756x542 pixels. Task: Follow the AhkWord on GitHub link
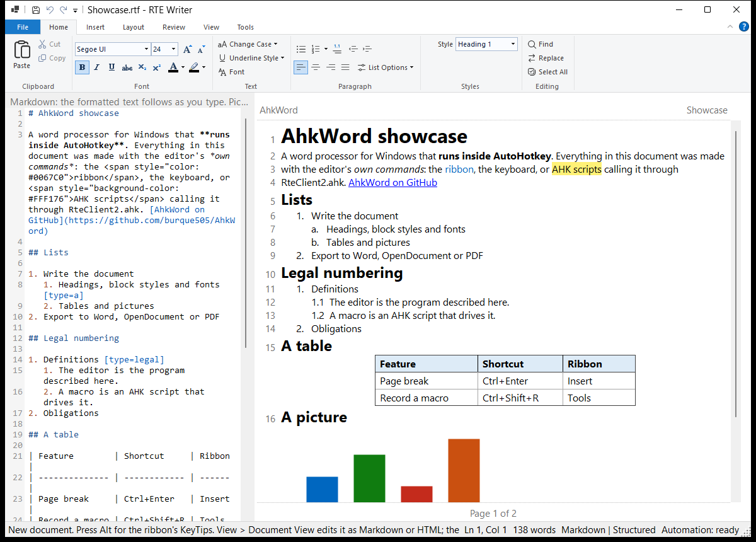(x=392, y=183)
